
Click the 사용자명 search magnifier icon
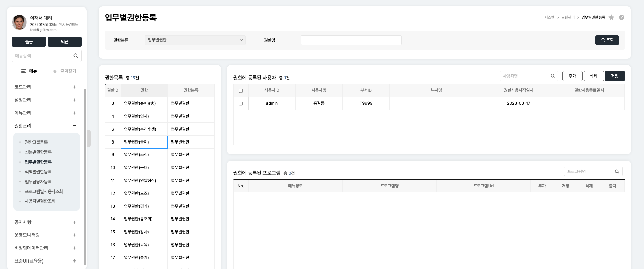(x=553, y=76)
